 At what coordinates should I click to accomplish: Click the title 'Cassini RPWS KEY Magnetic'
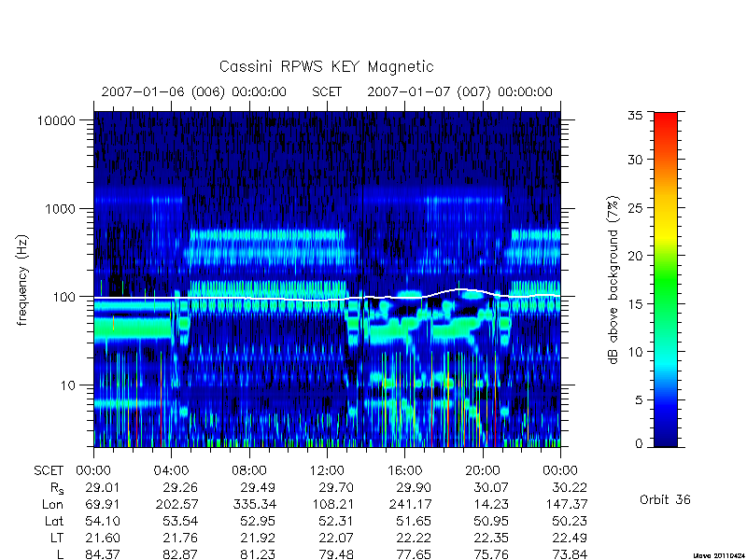(326, 66)
